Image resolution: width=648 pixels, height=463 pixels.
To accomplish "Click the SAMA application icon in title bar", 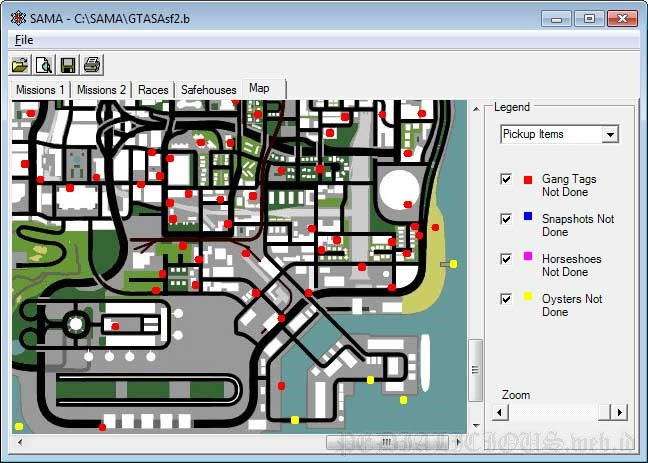I will (x=18, y=18).
